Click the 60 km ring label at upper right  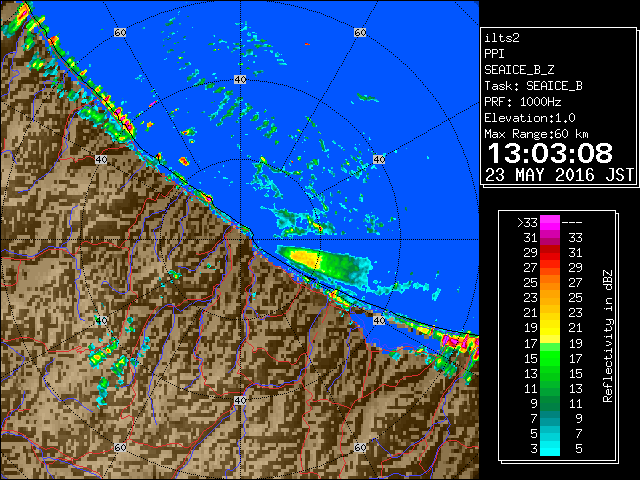pos(360,32)
